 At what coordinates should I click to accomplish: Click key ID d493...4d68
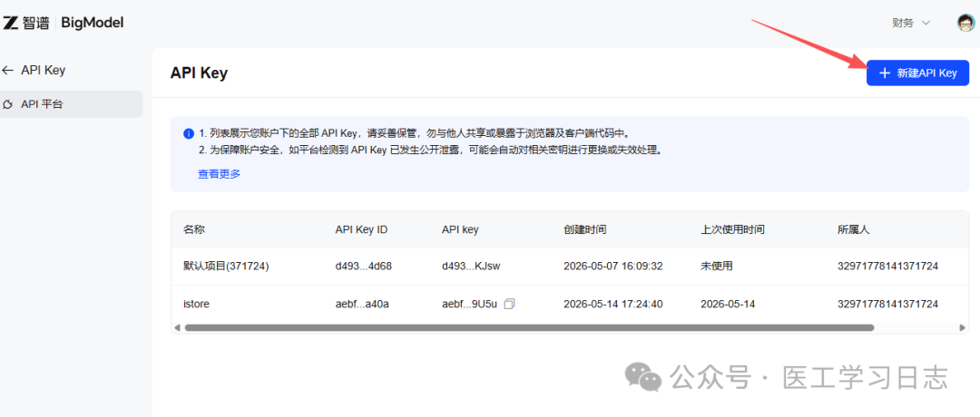364,267
